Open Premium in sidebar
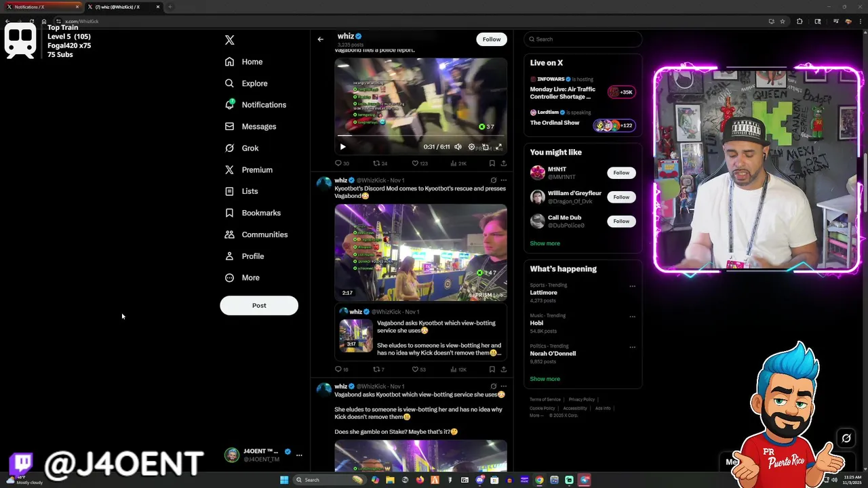This screenshot has width=868, height=488. pyautogui.click(x=249, y=170)
